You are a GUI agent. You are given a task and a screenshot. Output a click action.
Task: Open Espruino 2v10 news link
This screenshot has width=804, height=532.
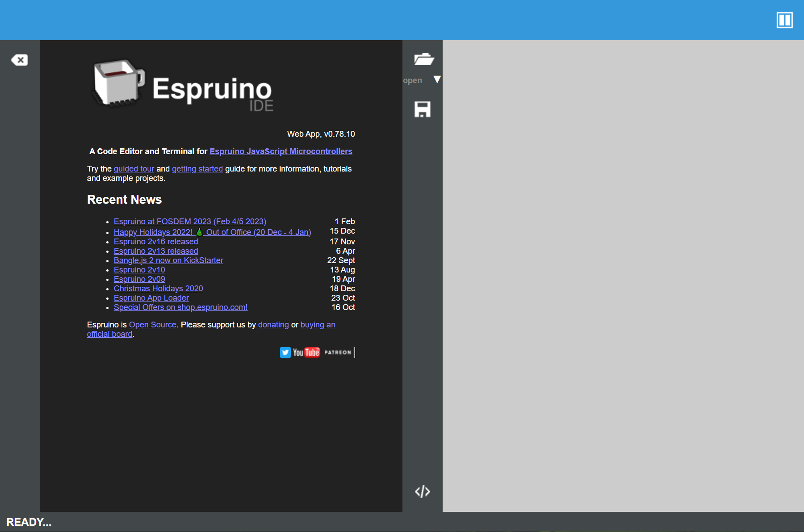(139, 270)
